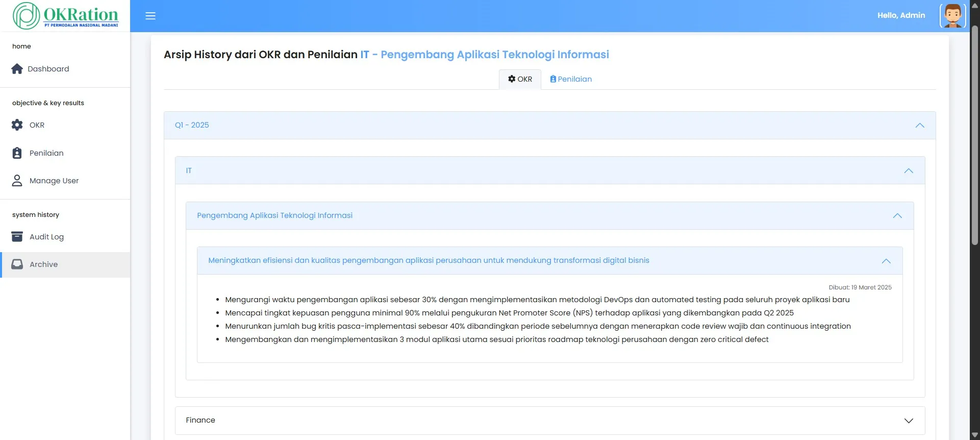Click the key result about reducing development time 30%
This screenshot has height=440, width=980.
tap(537, 300)
